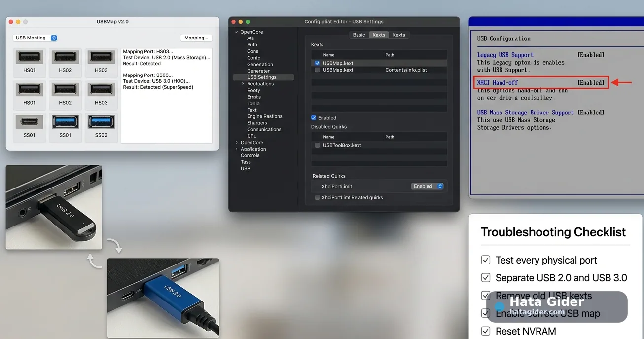Select the Shargers sidebar entry
Image resolution: width=644 pixels, height=339 pixels.
coord(257,123)
